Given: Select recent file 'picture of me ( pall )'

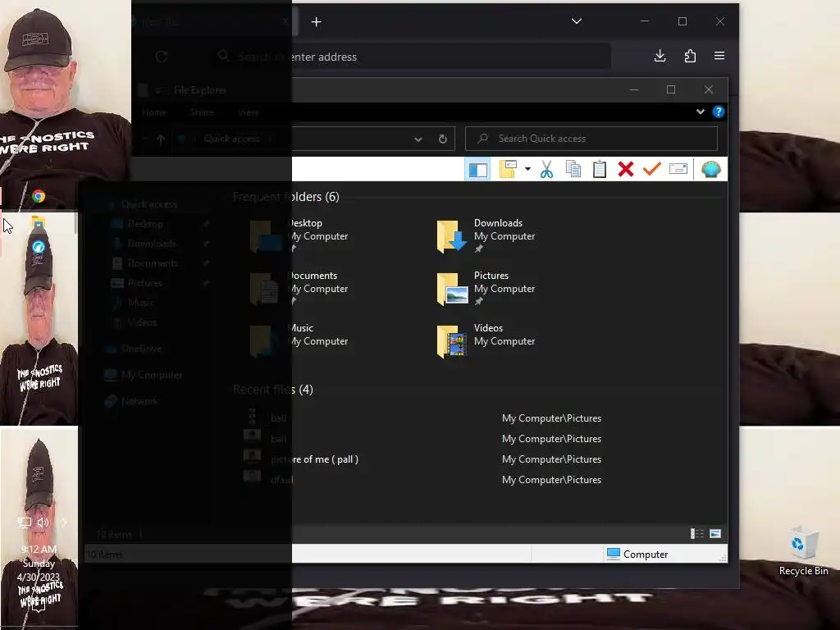Looking at the screenshot, I should click(314, 459).
